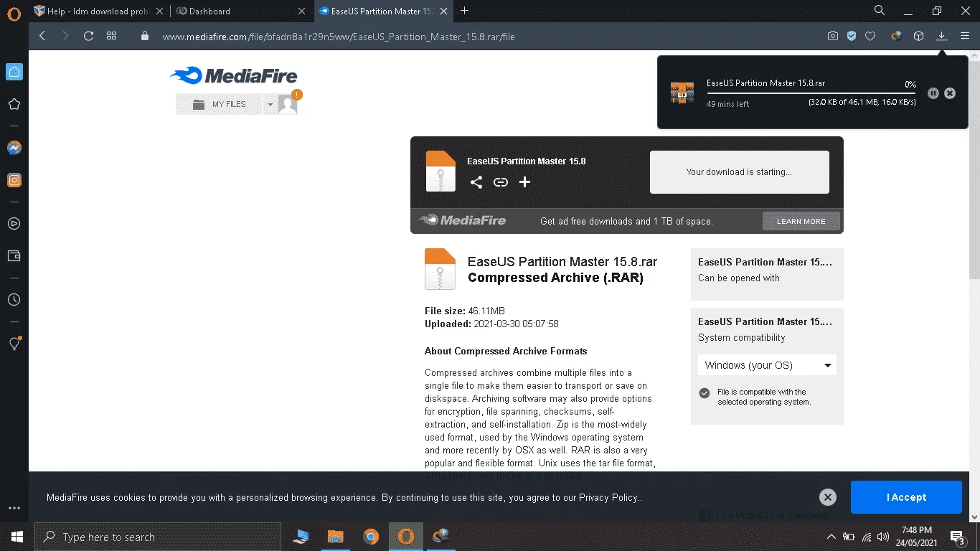
Task: Open Easy Setup sliders icon
Action: (964, 36)
